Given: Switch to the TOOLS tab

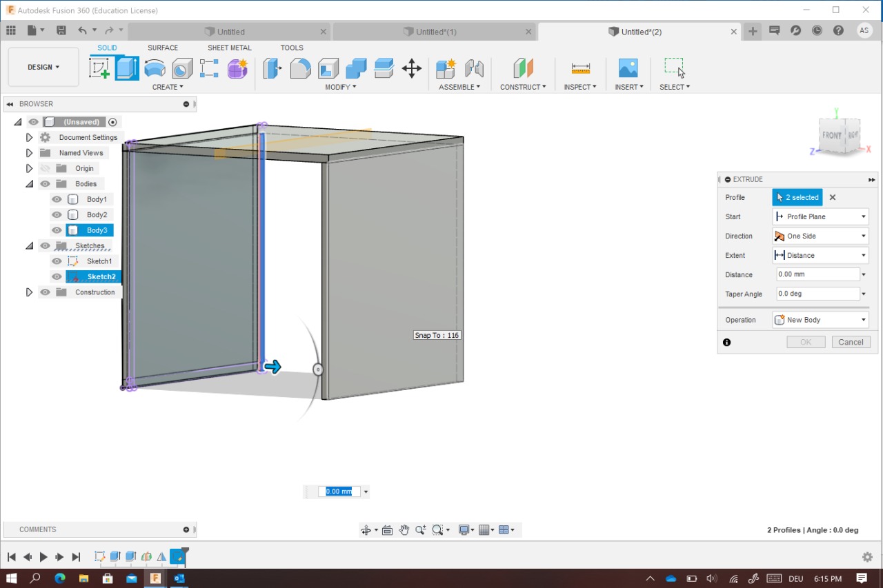Looking at the screenshot, I should coord(292,48).
